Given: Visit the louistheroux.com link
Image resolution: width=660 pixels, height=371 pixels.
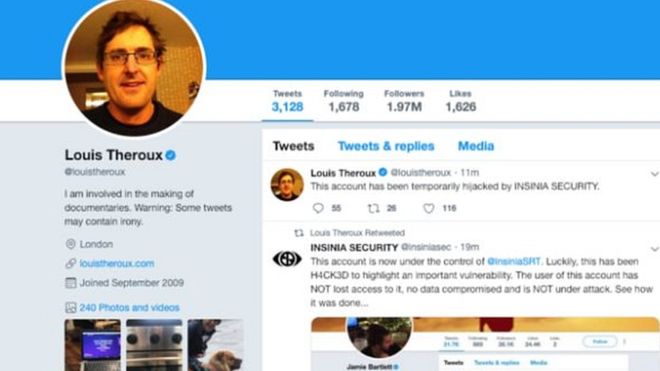Looking at the screenshot, I should click(x=117, y=264).
